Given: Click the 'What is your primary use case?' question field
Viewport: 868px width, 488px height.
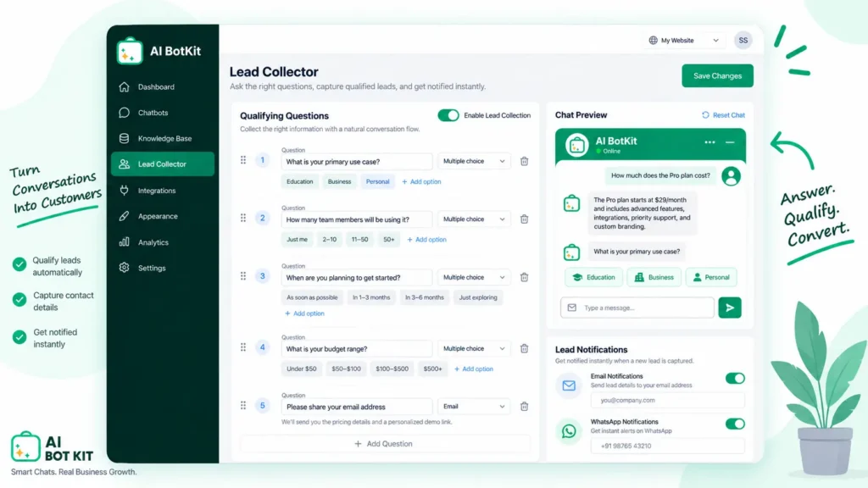Looking at the screenshot, I should pos(357,162).
